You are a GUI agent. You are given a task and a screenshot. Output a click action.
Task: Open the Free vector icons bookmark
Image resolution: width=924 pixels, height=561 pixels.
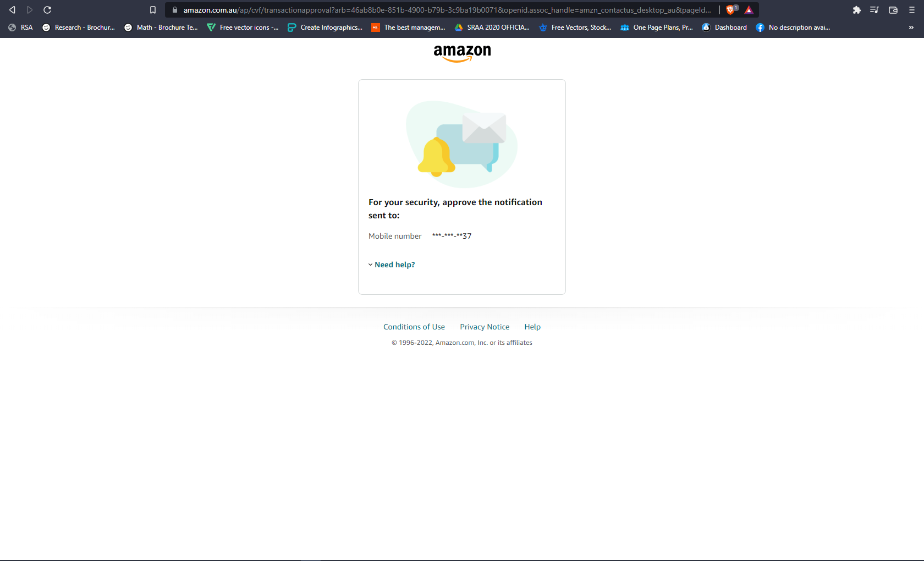[x=243, y=28]
